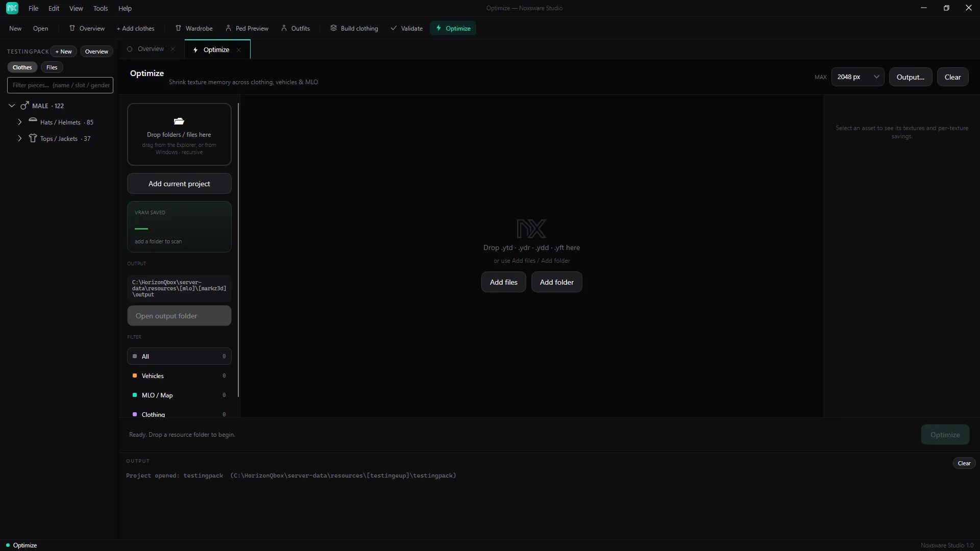This screenshot has width=980, height=551.
Task: Switch to the Overview document tab
Action: (151, 49)
